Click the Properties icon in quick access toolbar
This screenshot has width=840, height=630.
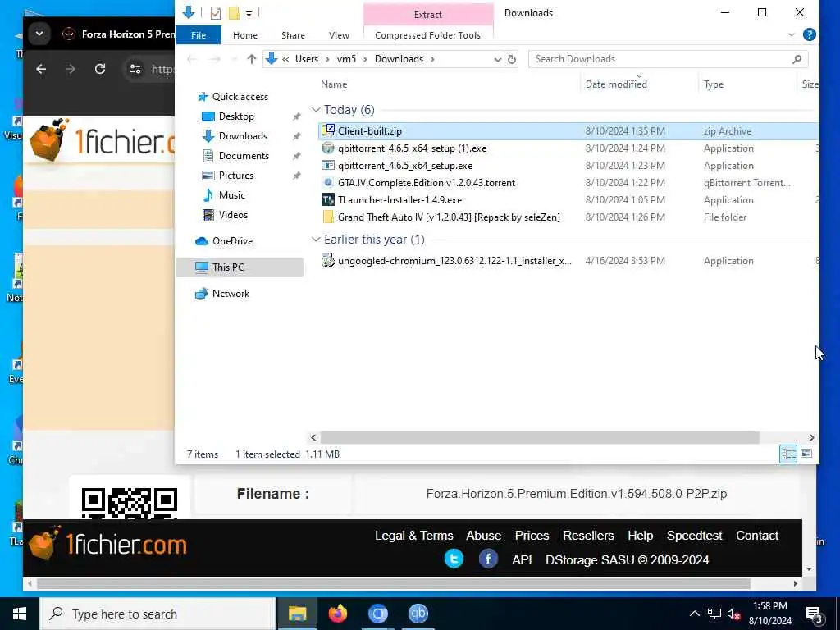pos(216,13)
